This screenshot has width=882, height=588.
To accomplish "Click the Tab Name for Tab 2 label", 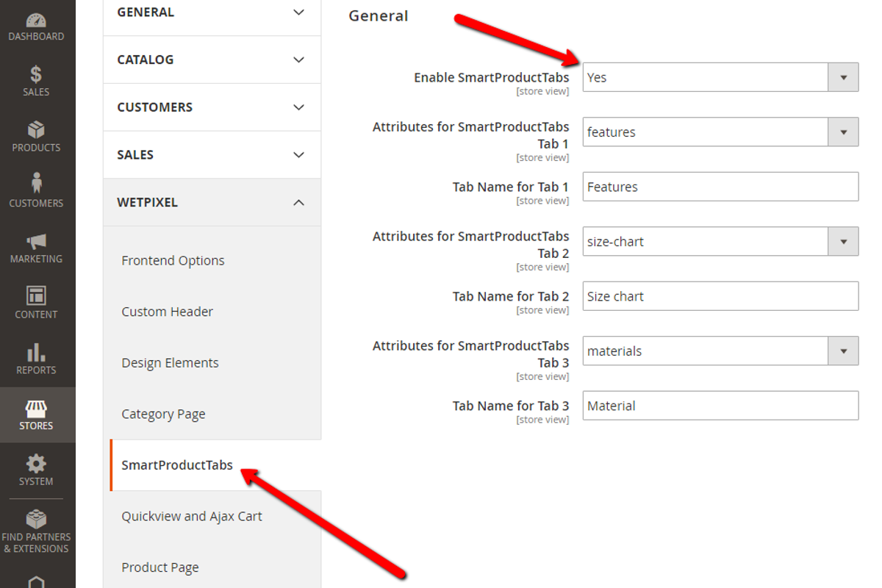I will (511, 296).
